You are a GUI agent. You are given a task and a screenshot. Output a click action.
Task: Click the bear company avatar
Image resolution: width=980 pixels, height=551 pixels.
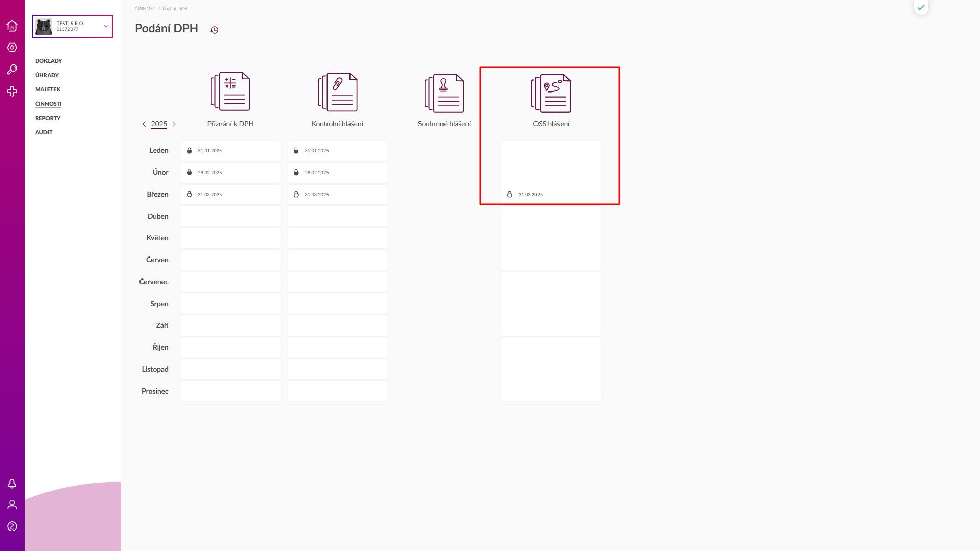43,26
